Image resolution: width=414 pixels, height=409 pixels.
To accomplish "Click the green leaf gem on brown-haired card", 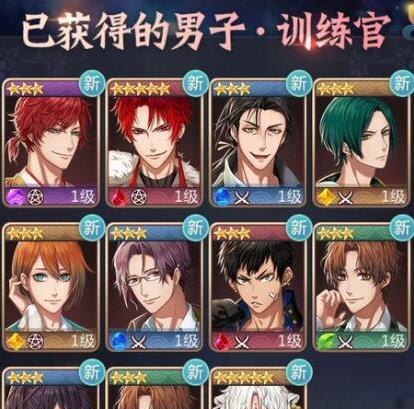I will tap(326, 342).
